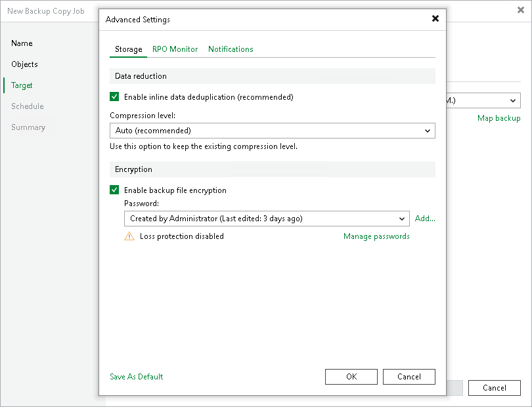Go to the Target step in the wizard
532x407 pixels.
coord(21,85)
